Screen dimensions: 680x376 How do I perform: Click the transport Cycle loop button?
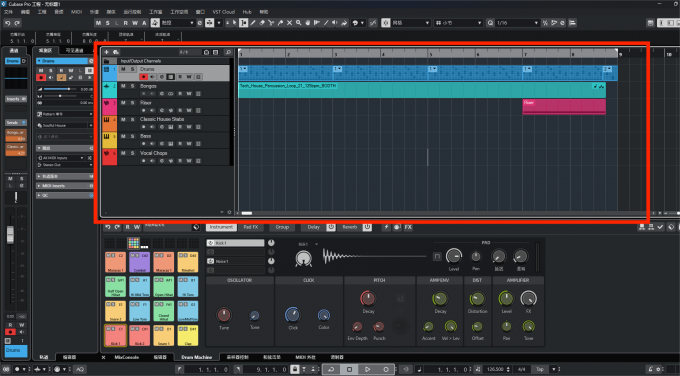pyautogui.click(x=331, y=369)
